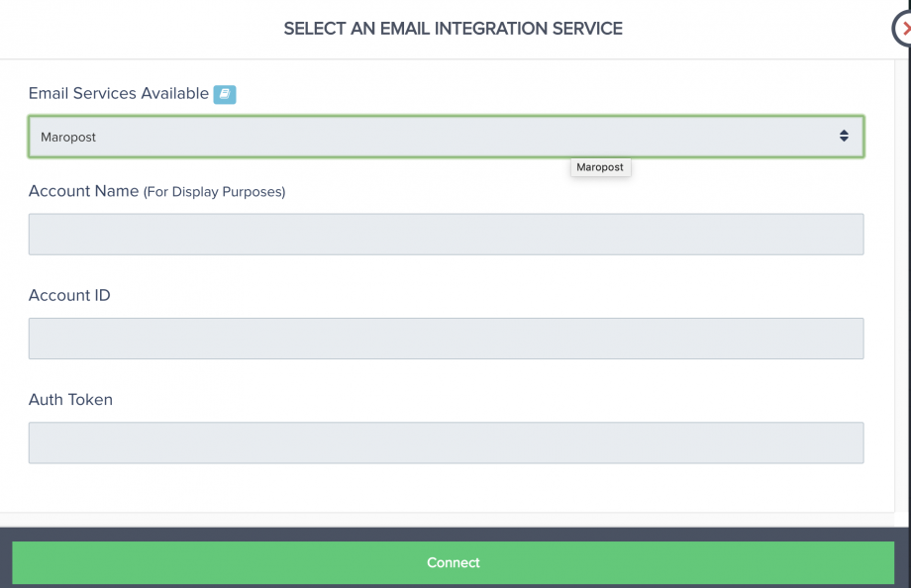Focus the Auth Token input field
Screen dimensions: 911x588
(x=446, y=442)
